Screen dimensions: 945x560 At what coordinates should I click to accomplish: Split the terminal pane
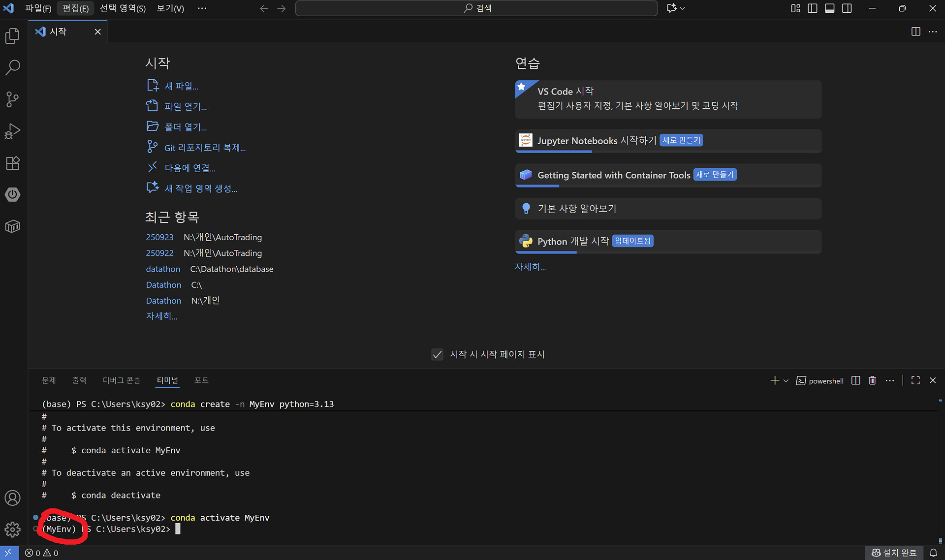(856, 380)
